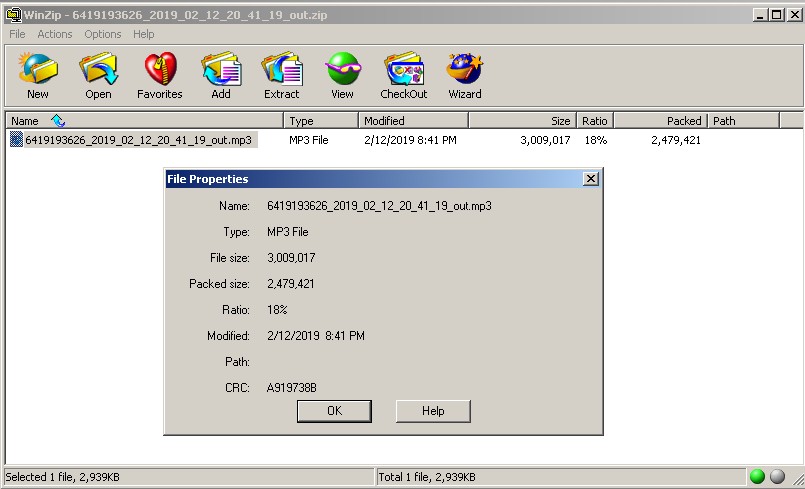
Task: Click the gray status light indicator
Action: point(777,477)
